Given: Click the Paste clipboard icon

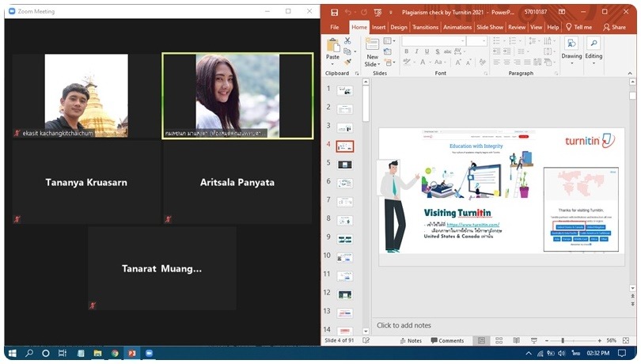Looking at the screenshot, I should [333, 47].
